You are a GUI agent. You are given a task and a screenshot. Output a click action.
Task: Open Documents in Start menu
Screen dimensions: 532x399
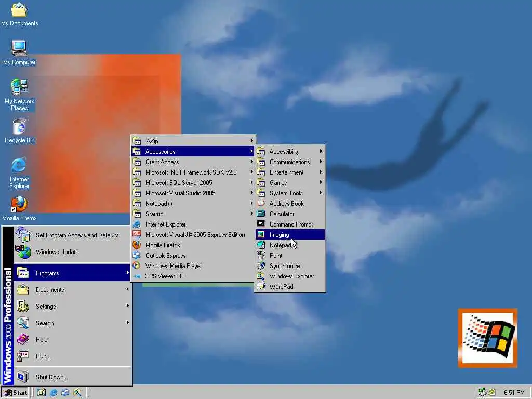pyautogui.click(x=72, y=290)
